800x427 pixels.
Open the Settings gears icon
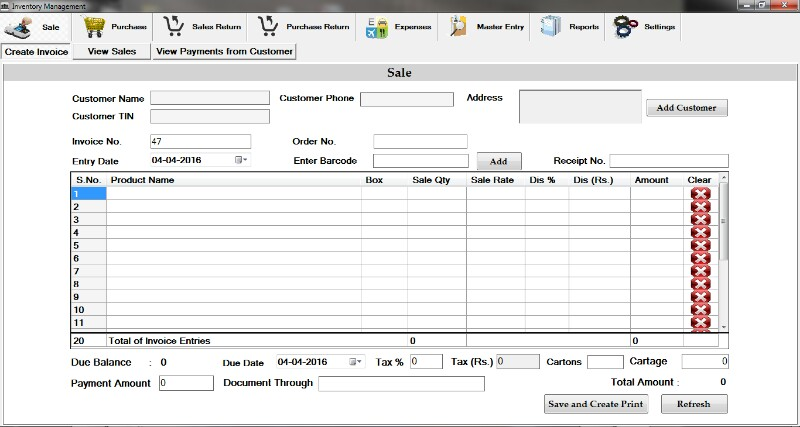click(626, 27)
